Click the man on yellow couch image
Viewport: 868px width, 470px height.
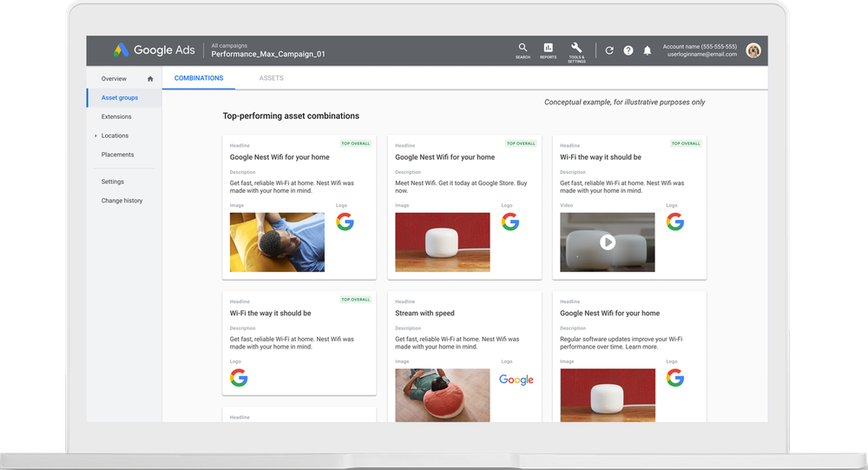[x=277, y=242]
